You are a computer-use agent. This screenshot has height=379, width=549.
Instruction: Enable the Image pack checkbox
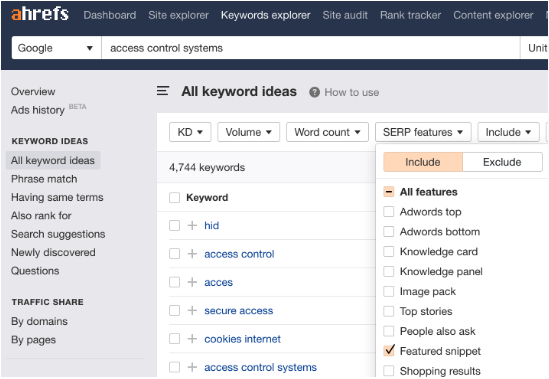pos(389,291)
